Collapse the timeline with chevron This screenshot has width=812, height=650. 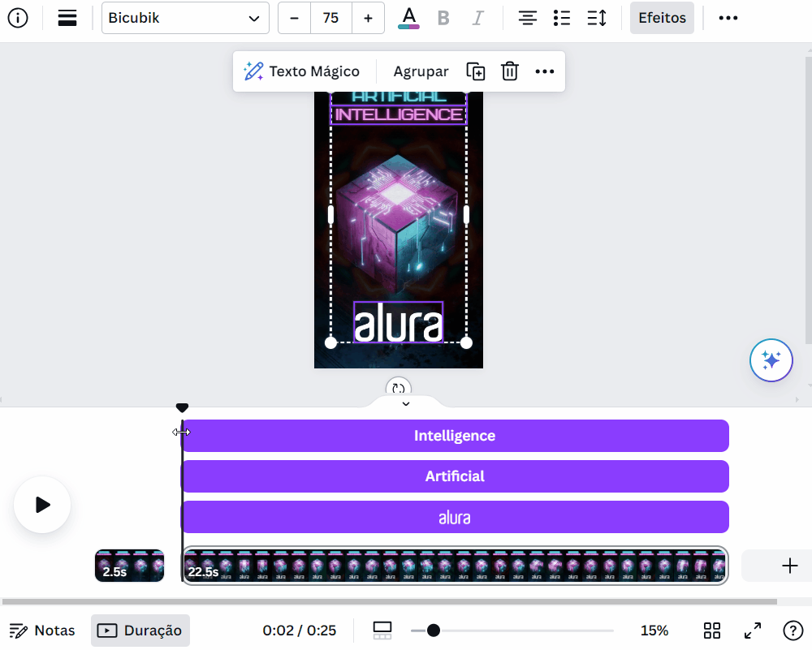click(x=406, y=403)
